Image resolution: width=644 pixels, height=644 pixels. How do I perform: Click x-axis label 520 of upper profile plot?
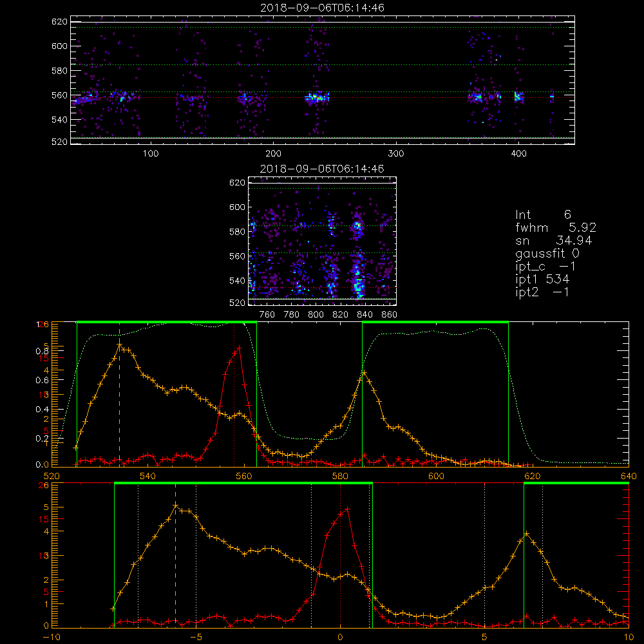tap(52, 476)
